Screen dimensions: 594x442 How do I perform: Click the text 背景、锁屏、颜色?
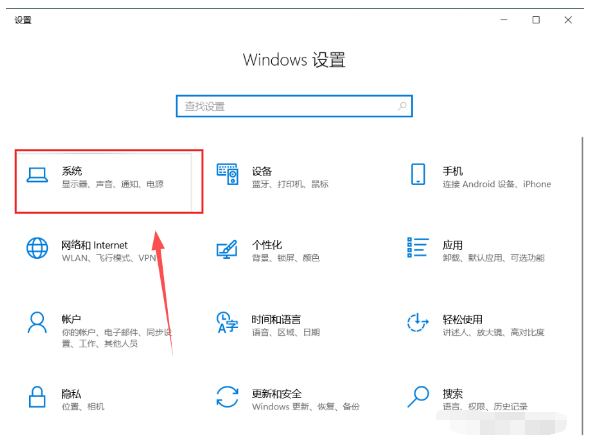[286, 258]
